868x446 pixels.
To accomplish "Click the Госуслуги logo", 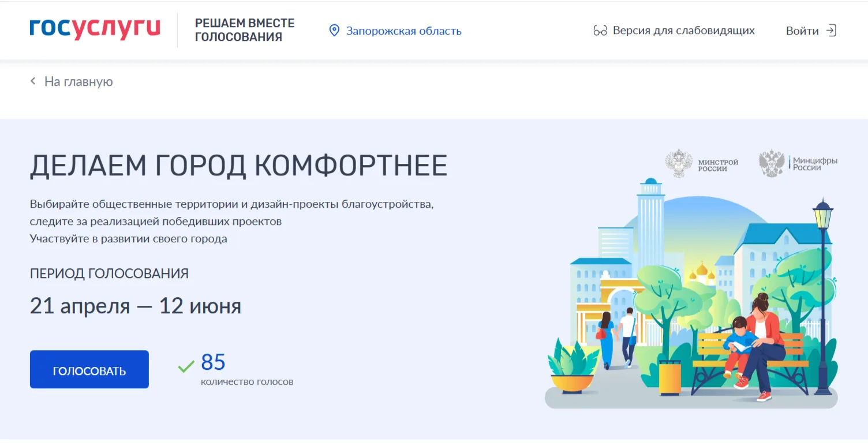I will point(95,29).
